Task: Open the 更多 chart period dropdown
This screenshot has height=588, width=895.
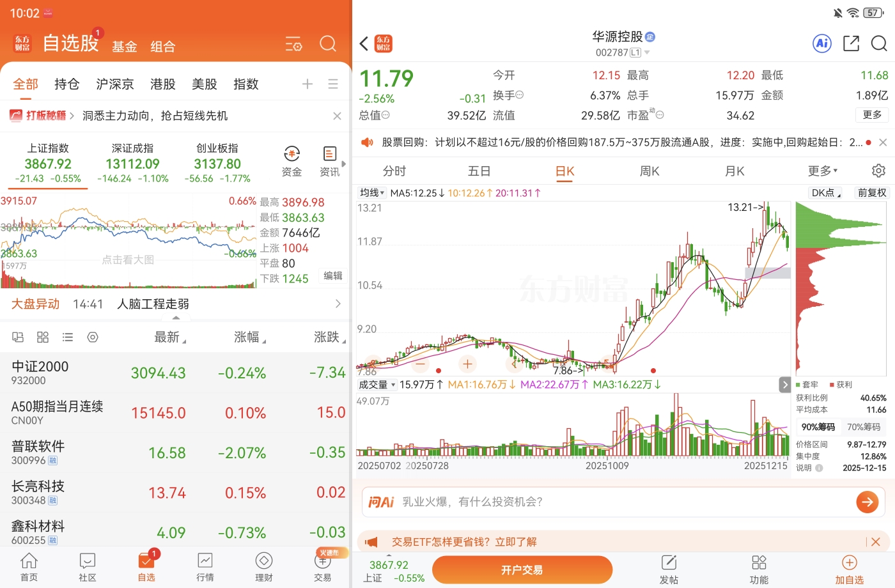Action: click(x=823, y=171)
